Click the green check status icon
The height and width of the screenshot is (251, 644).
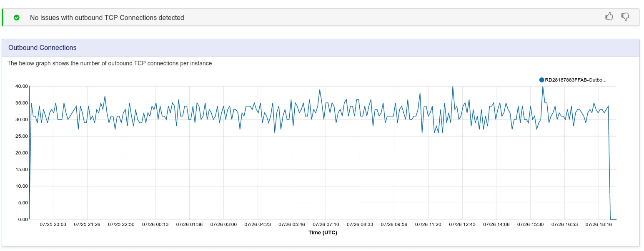[17, 17]
